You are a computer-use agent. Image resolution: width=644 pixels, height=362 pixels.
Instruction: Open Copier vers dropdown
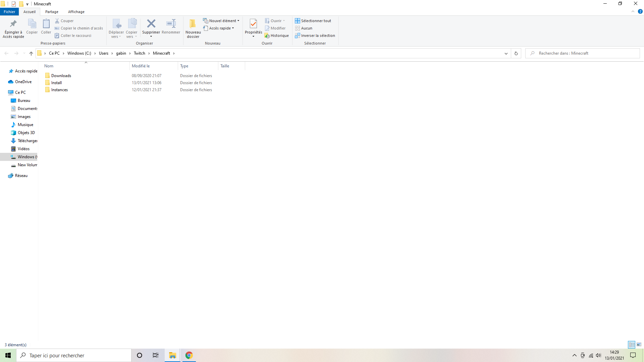click(x=131, y=28)
